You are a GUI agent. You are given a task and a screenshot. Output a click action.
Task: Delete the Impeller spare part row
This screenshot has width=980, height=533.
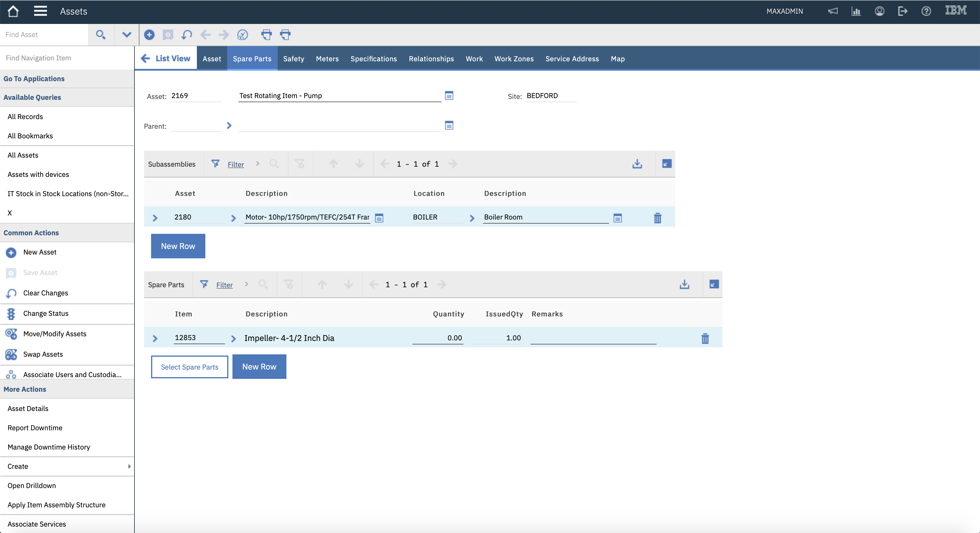705,339
